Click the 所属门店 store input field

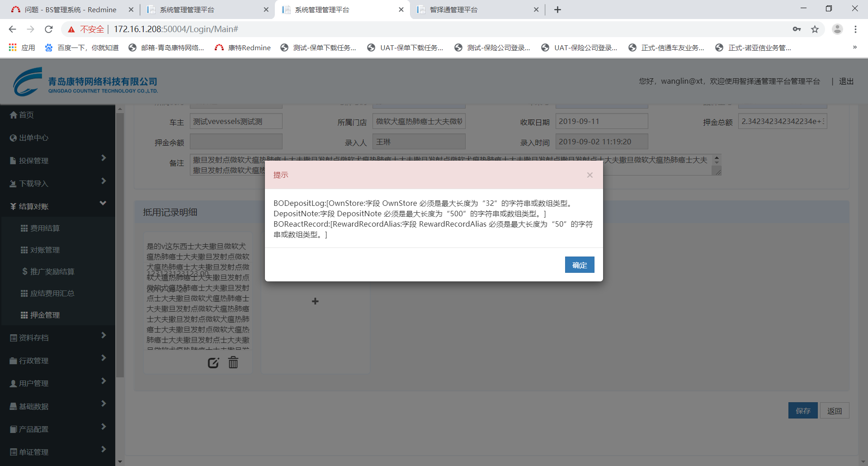(419, 121)
